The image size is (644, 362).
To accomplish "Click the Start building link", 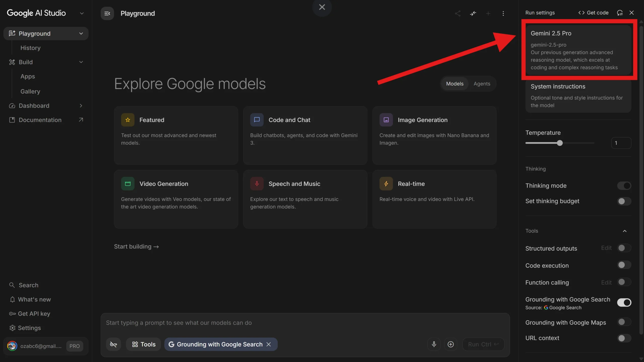I will click(x=136, y=247).
